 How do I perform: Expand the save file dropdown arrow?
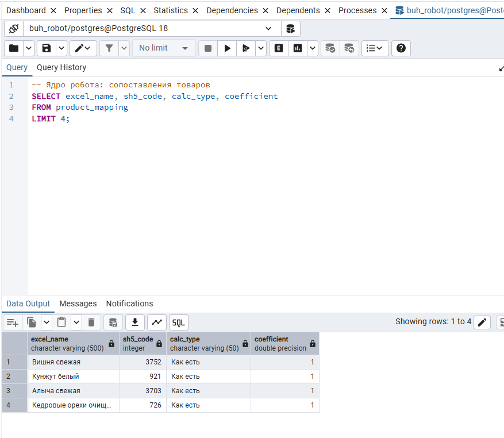pos(61,48)
